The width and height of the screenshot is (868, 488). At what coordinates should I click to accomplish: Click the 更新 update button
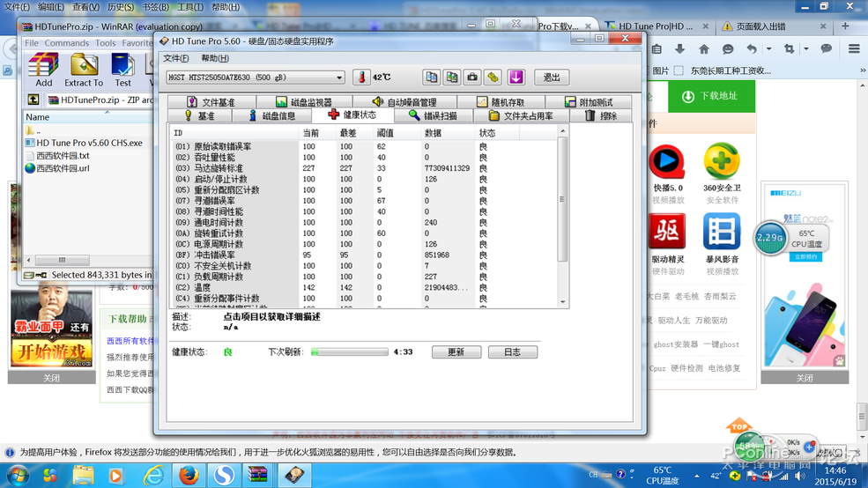[456, 351]
